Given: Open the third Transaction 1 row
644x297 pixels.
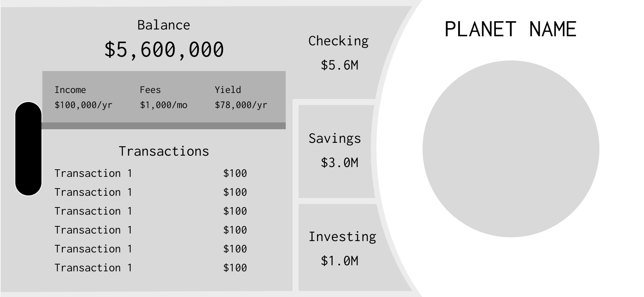Looking at the screenshot, I should pos(151,211).
